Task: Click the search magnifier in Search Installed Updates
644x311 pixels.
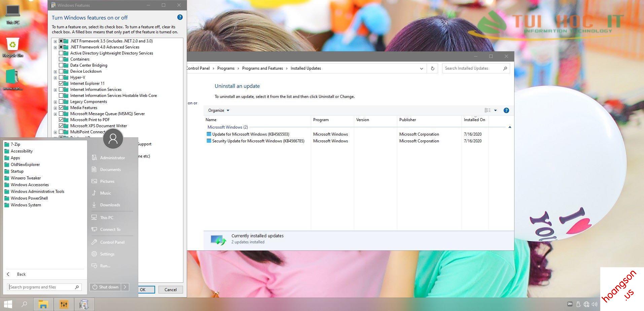Action: pyautogui.click(x=505, y=68)
